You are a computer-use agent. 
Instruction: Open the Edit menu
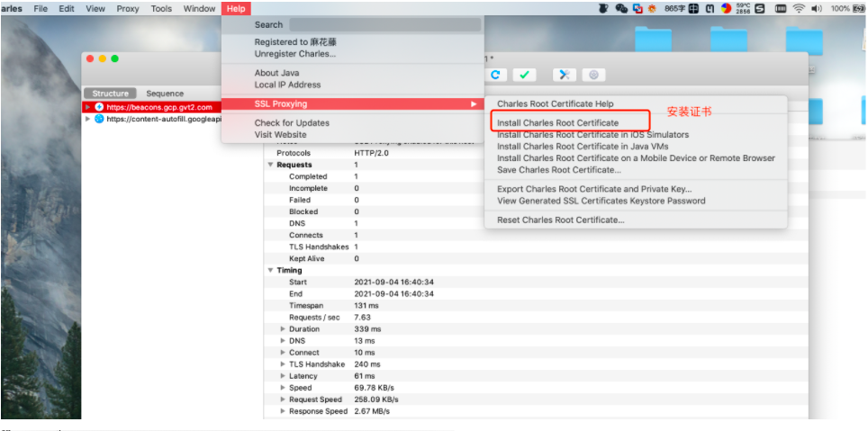67,8
